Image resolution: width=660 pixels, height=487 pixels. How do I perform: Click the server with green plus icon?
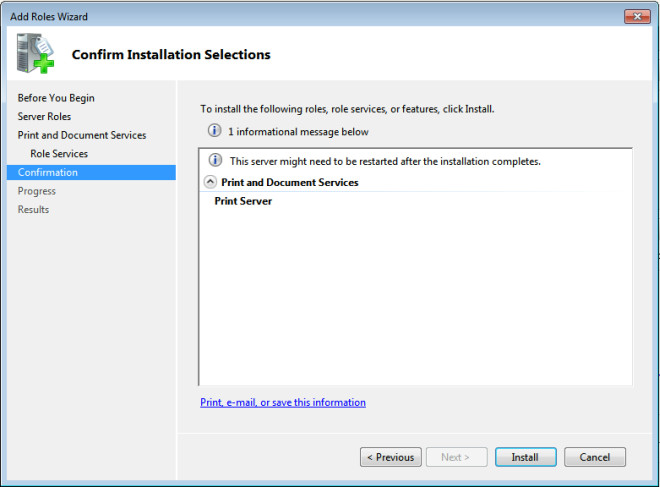point(35,53)
